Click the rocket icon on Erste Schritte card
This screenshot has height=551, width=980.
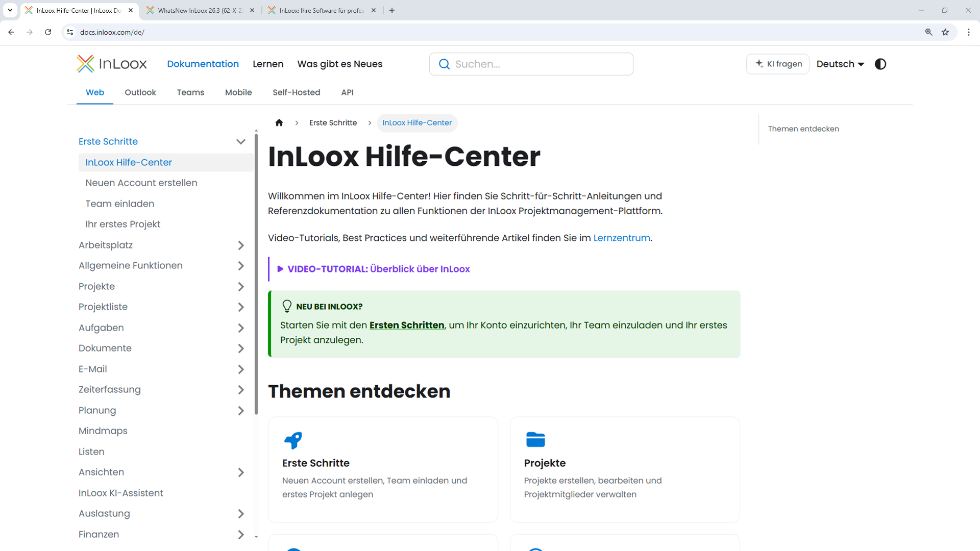pyautogui.click(x=293, y=440)
